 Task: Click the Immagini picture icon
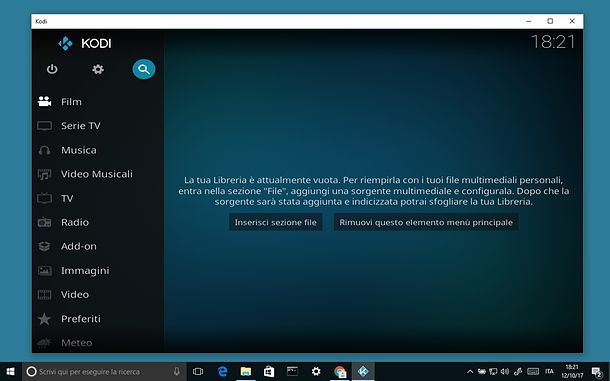[44, 270]
